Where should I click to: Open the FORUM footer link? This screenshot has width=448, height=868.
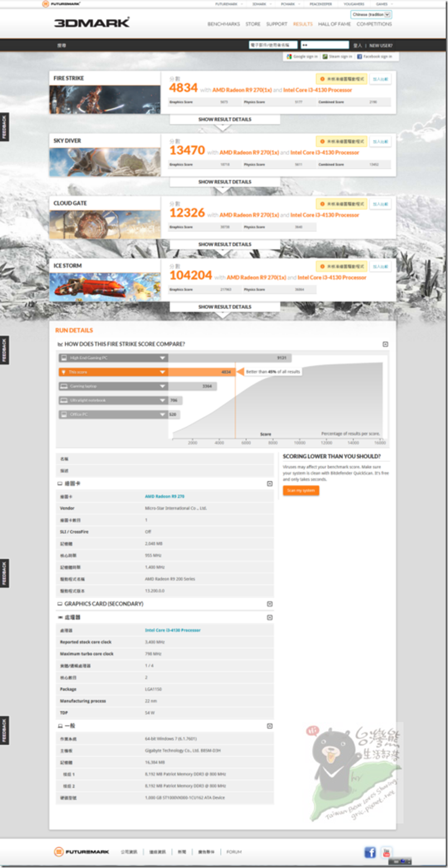(x=234, y=852)
